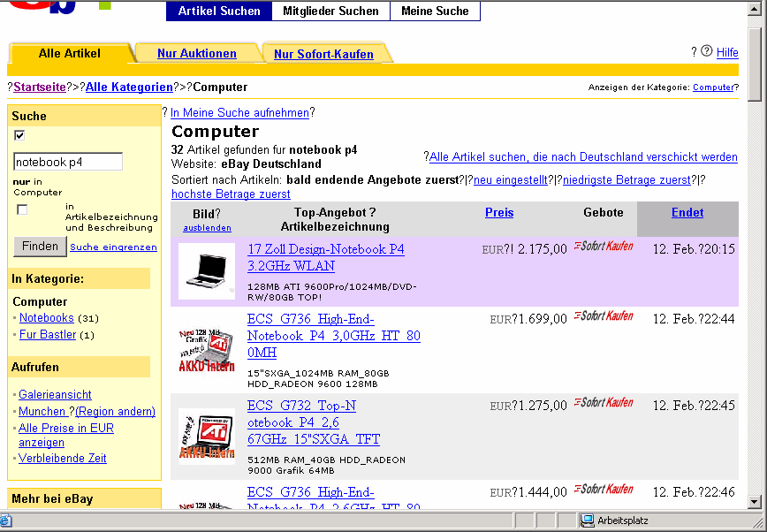Screen dimensions: 767x532
Task: Uncheck the checked box under Suche heading
Action: [19, 135]
